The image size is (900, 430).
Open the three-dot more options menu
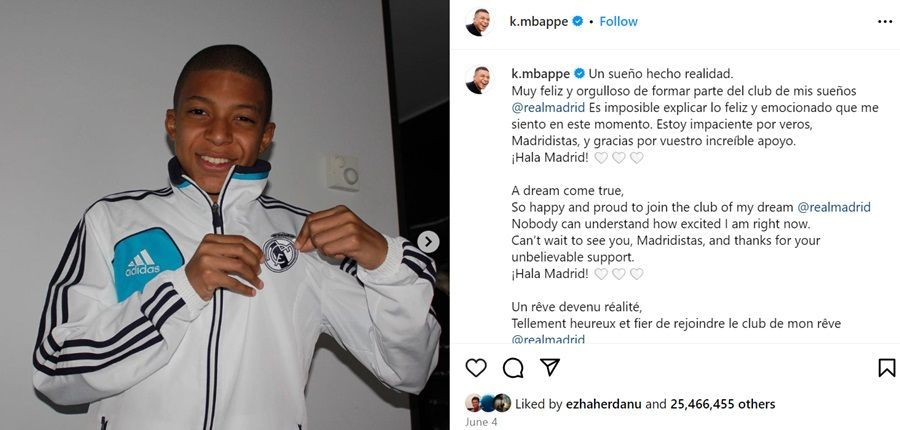885,22
